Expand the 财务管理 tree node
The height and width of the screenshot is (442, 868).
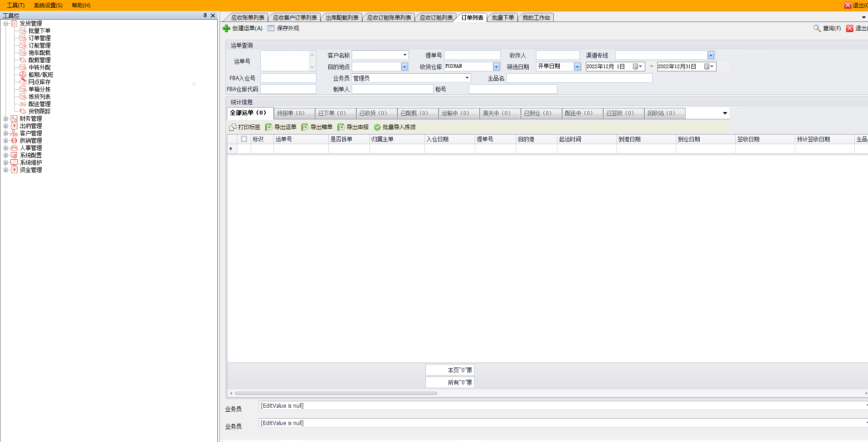tap(5, 119)
